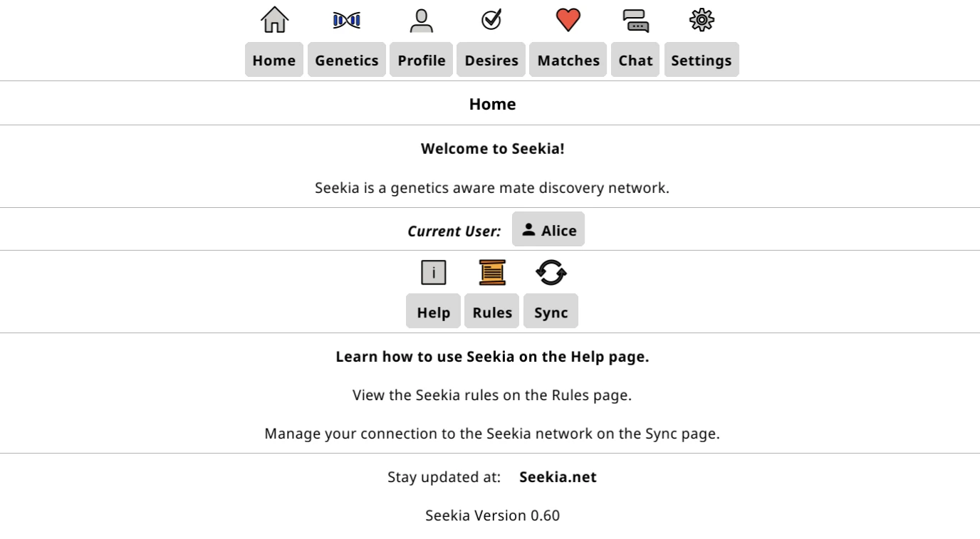Viewport: 980px width, 539px height.
Task: Go to the Desires tab
Action: click(491, 60)
